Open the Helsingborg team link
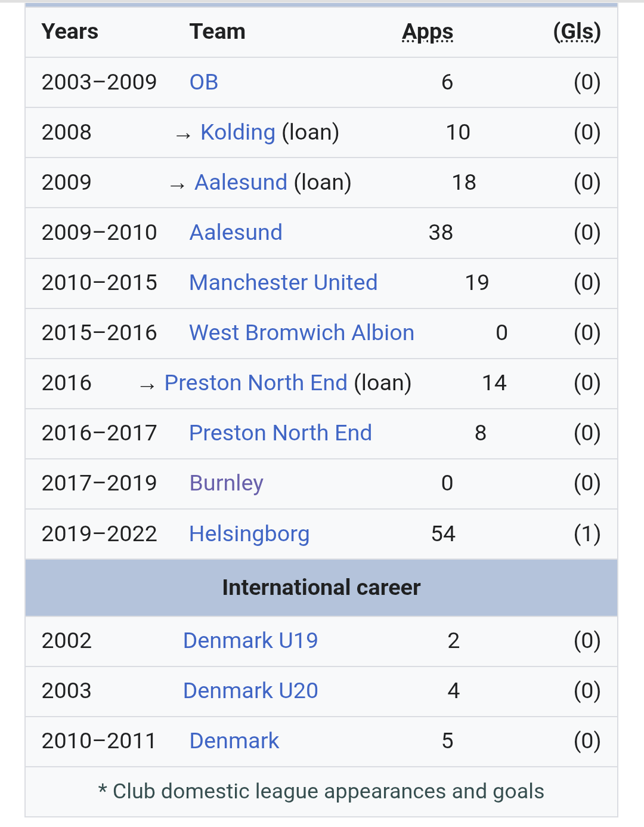 pyautogui.click(x=249, y=534)
